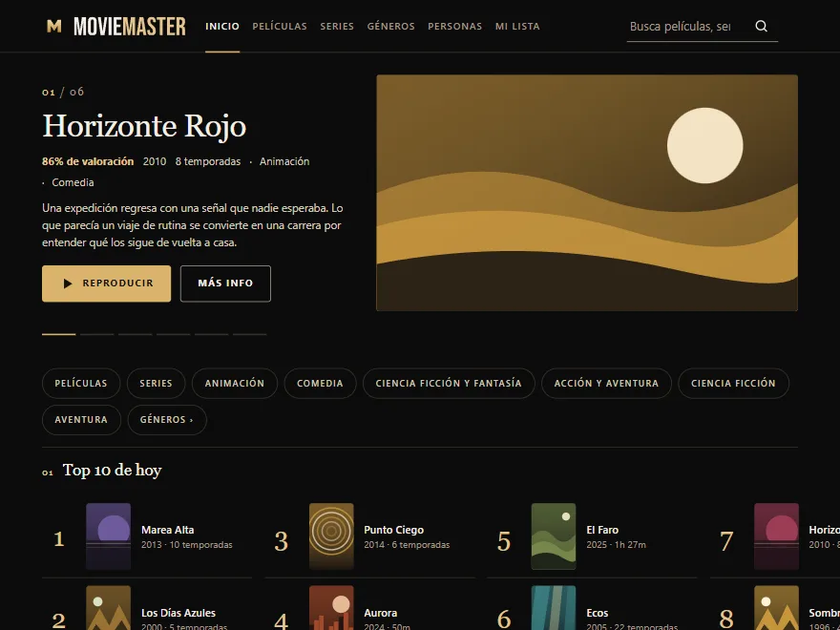Image resolution: width=840 pixels, height=630 pixels.
Task: Open the Ecos poster thumbnail
Action: pos(554,608)
